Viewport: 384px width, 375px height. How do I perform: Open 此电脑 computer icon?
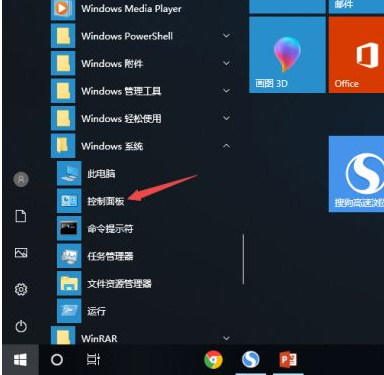pyautogui.click(x=69, y=173)
